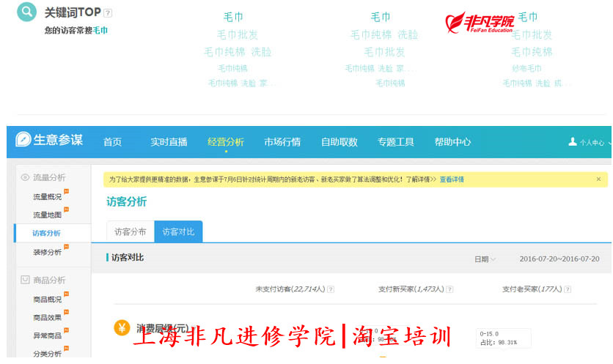Click the 商品分析 section icon
613x364 pixels.
25,280
